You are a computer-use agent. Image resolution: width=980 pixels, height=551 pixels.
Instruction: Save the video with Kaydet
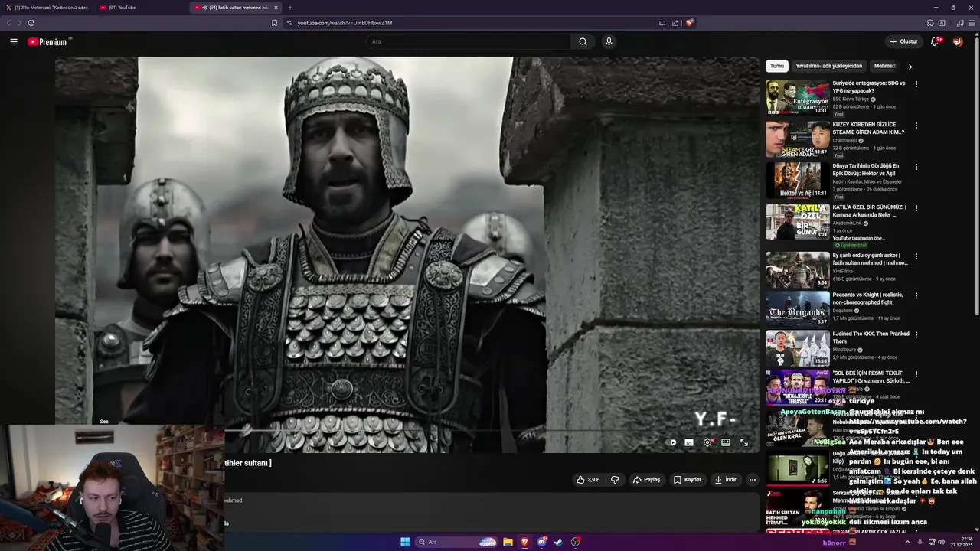coord(688,480)
